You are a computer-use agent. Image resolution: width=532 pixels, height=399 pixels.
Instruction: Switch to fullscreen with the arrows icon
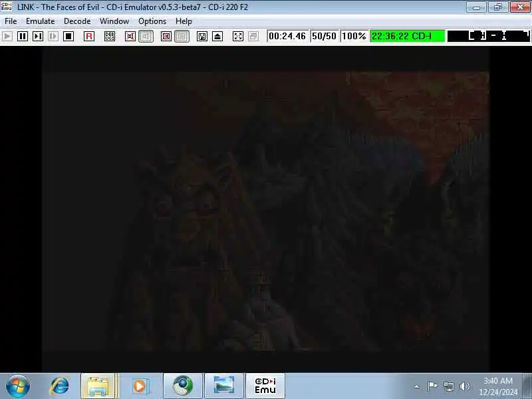[x=238, y=37]
